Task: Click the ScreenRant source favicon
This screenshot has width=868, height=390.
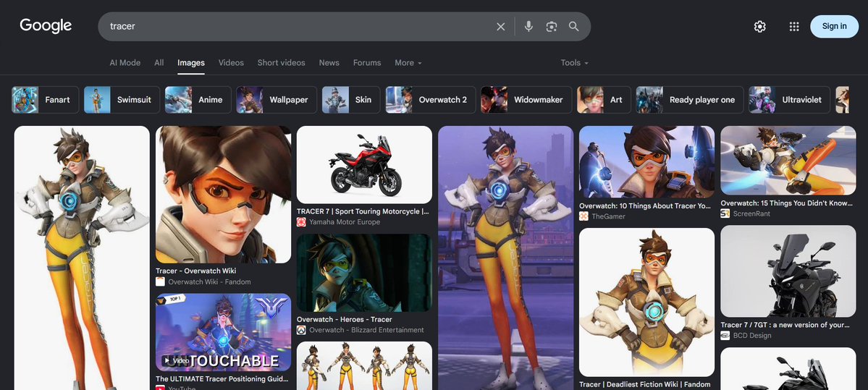Action: [725, 213]
